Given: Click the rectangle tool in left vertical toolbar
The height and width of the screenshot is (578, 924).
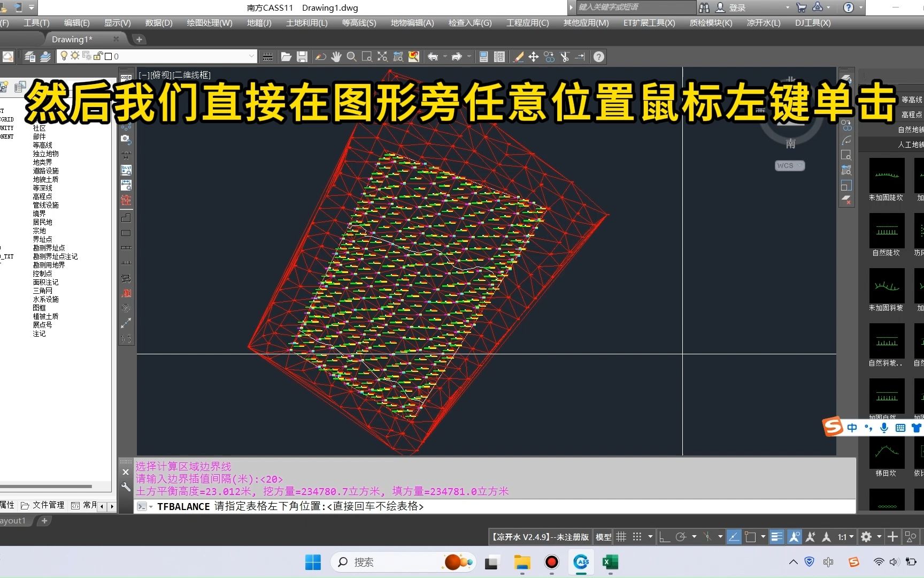Looking at the screenshot, I should pos(126,233).
